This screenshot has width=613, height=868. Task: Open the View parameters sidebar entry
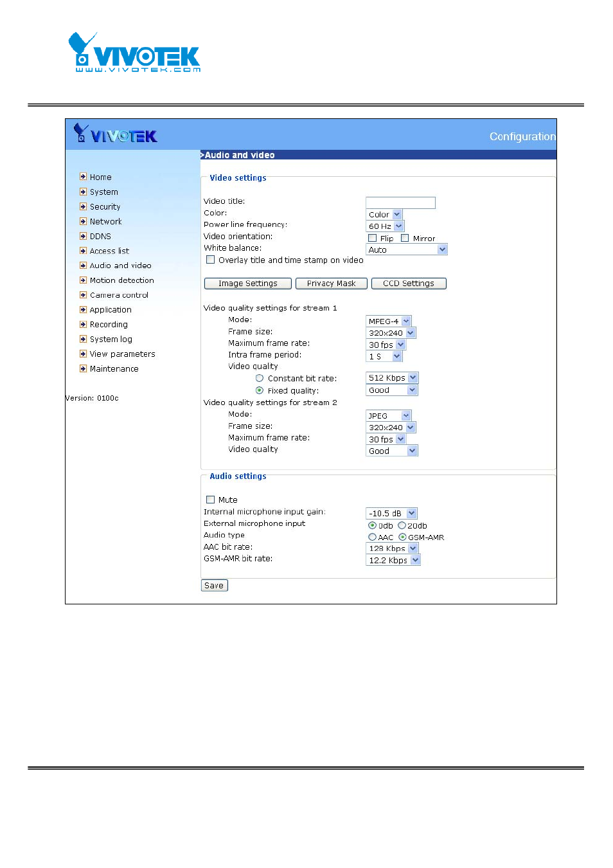point(122,354)
